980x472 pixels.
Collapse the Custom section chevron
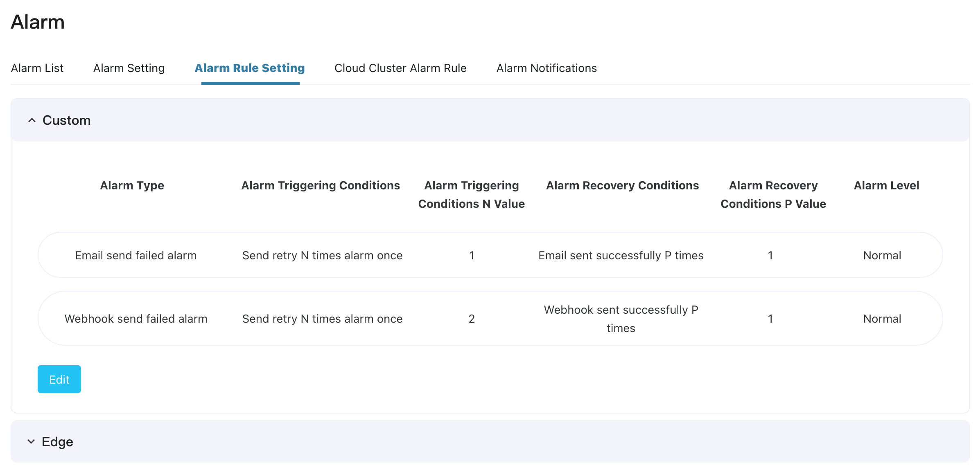coord(32,120)
